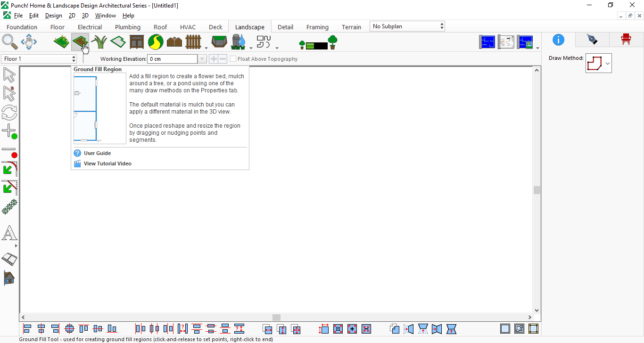The image size is (644, 343).
Task: Switch to the Terrain tab
Action: click(x=352, y=27)
